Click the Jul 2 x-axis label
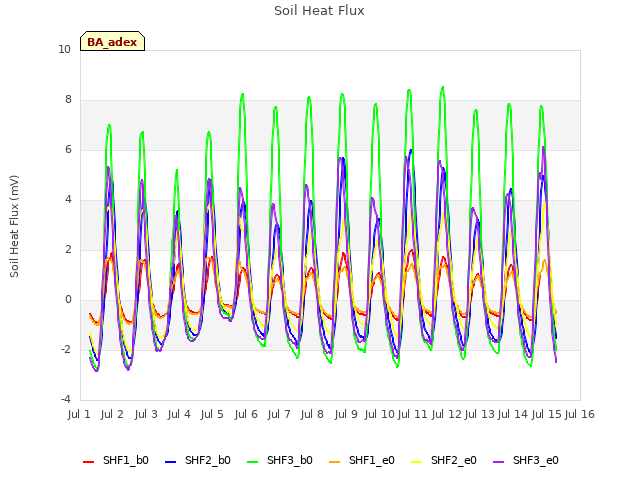The width and height of the screenshot is (640, 480). [112, 414]
